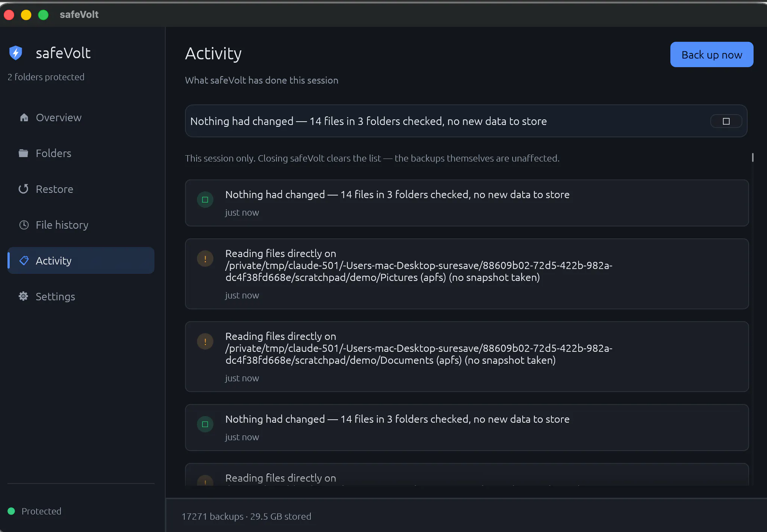Screen dimensions: 767x532
Task: Select the Pictures 'no snapshot taken' entry text
Action: coord(419,265)
